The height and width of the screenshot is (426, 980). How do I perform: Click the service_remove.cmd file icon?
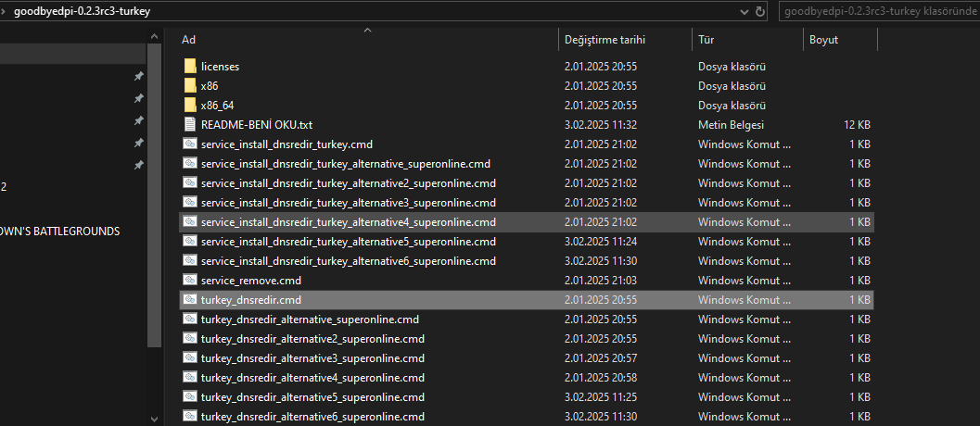click(x=190, y=280)
